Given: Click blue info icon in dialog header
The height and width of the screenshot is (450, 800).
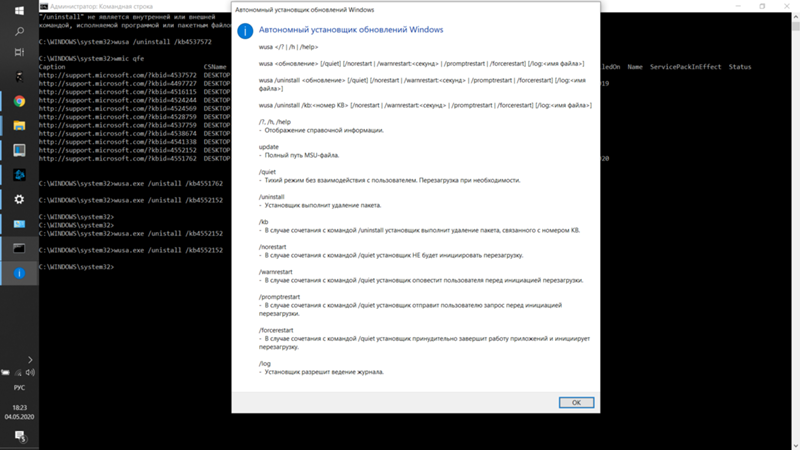Looking at the screenshot, I should (245, 31).
